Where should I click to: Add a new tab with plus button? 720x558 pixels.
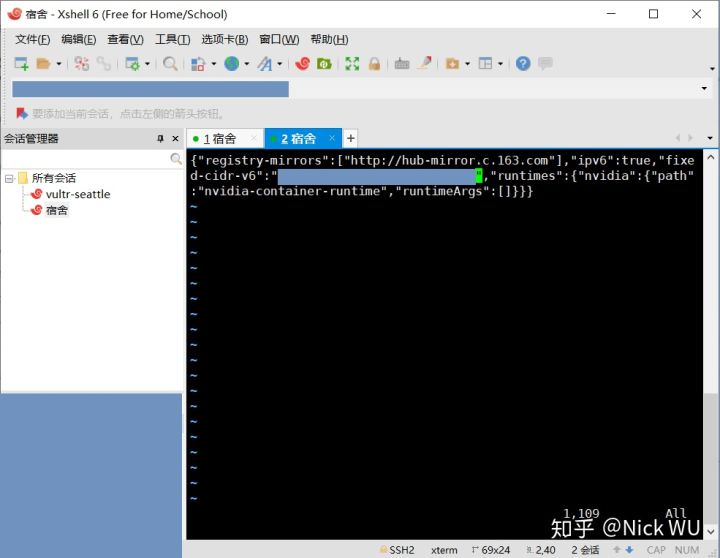pyautogui.click(x=350, y=138)
